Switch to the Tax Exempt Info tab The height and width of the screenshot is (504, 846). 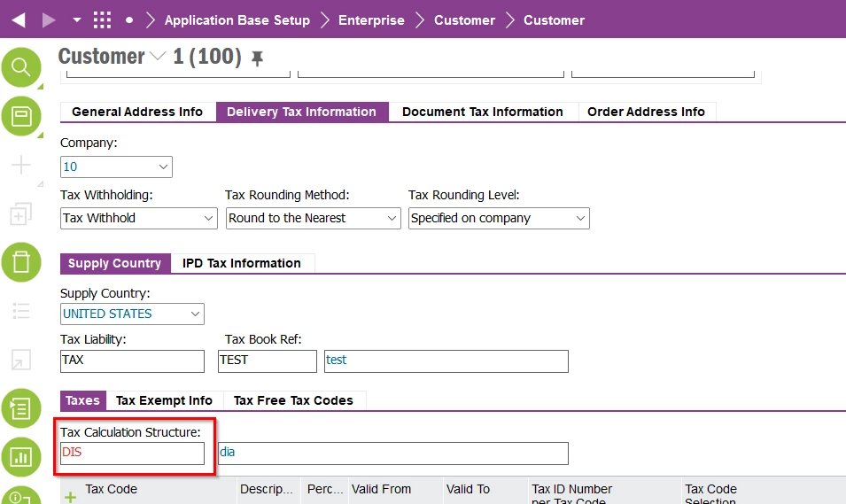164,400
